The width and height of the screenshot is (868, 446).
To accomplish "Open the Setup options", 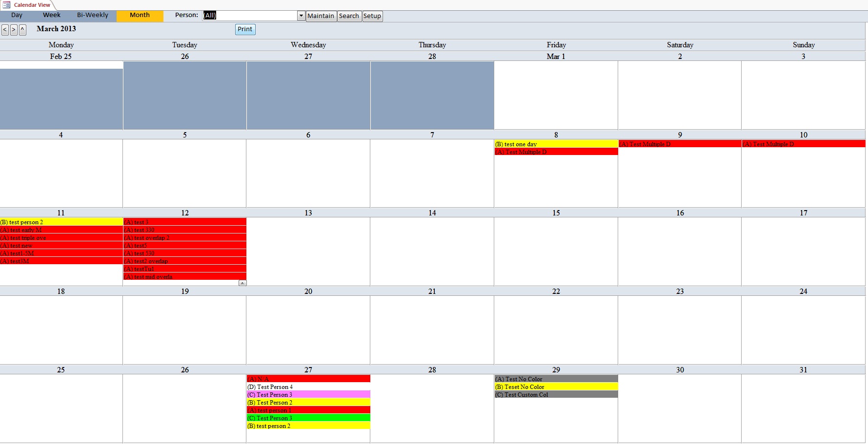I will pos(372,16).
